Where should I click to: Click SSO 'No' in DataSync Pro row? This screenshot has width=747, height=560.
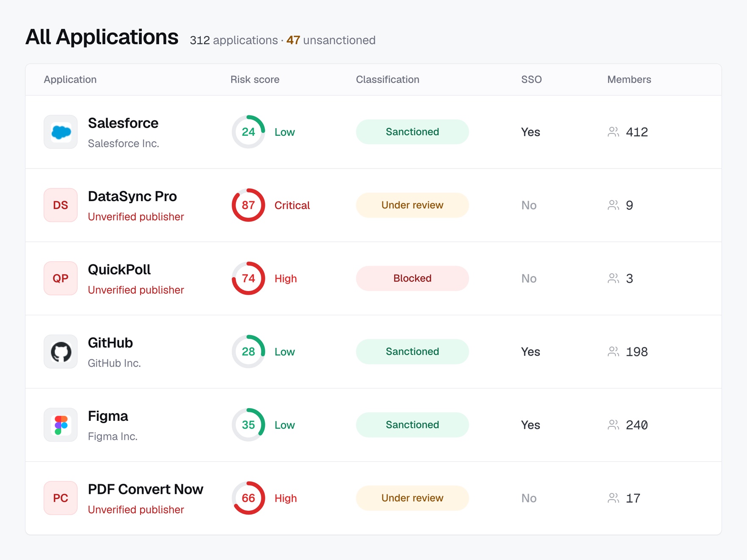click(529, 205)
